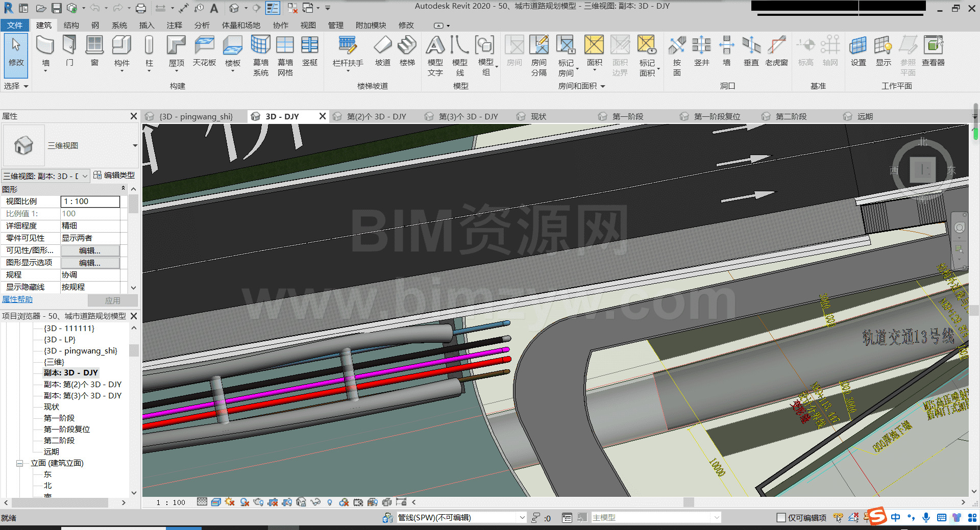
Task: Switch to the {3D - pingwang_shi} view tab
Action: click(x=196, y=117)
